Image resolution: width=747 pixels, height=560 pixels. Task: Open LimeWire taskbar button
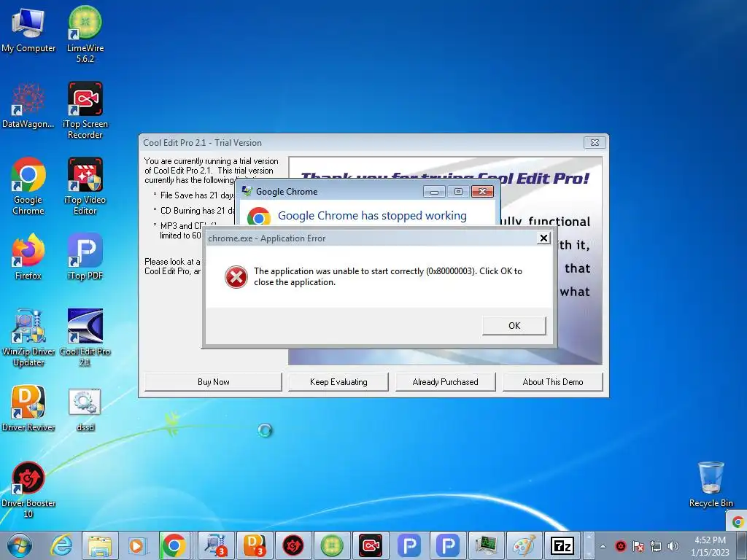pyautogui.click(x=332, y=545)
